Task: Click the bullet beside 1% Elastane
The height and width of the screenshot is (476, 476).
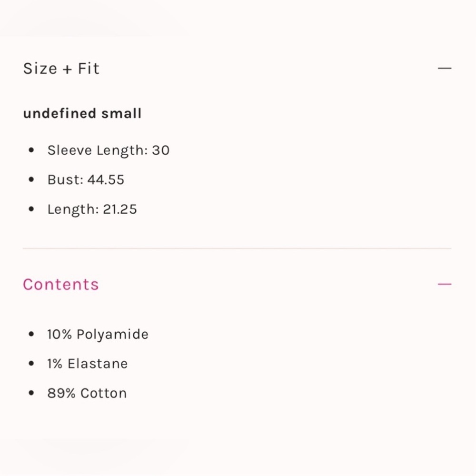Action: [x=31, y=364]
